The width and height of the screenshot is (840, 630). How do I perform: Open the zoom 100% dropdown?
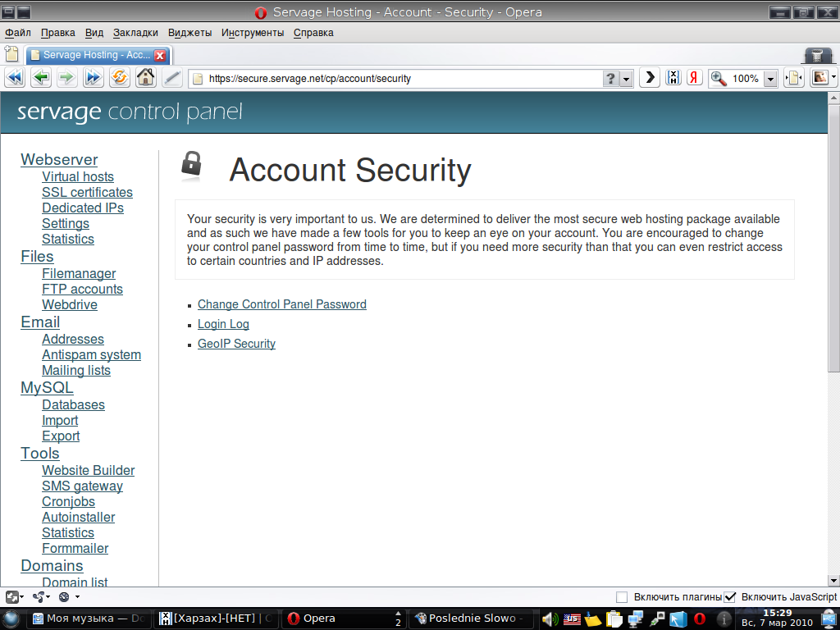tap(770, 79)
